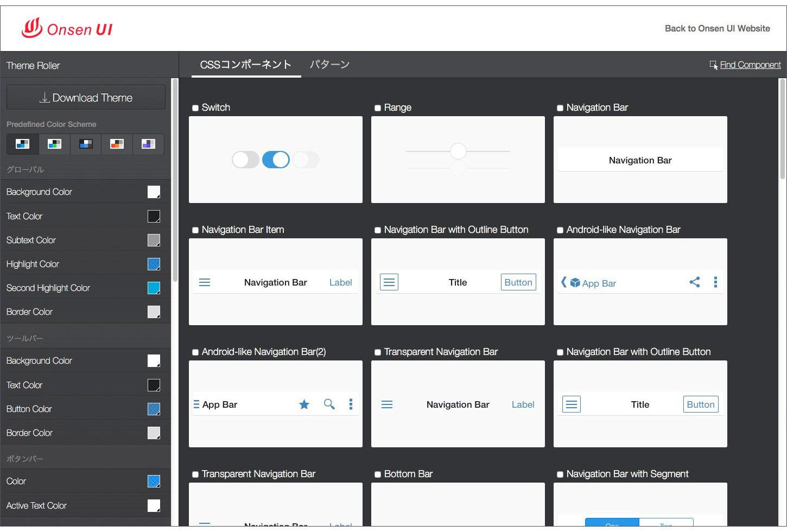Click the ボタンバー section header

click(x=24, y=459)
